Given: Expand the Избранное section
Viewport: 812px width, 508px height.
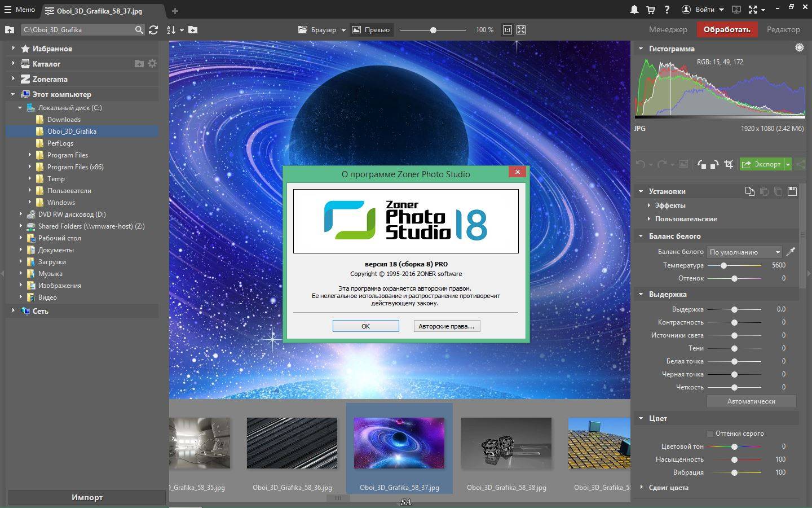Looking at the screenshot, I should click(x=13, y=49).
